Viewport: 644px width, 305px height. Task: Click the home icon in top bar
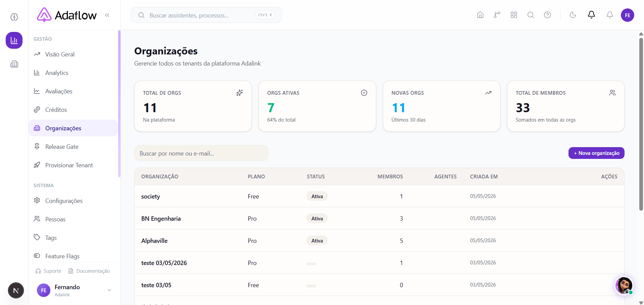click(x=480, y=15)
